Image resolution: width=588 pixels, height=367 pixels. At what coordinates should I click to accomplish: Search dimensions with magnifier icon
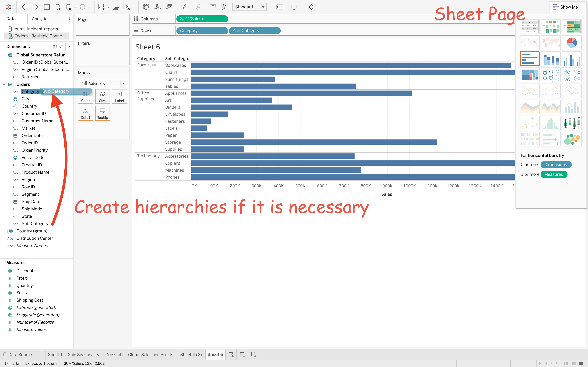62,46
